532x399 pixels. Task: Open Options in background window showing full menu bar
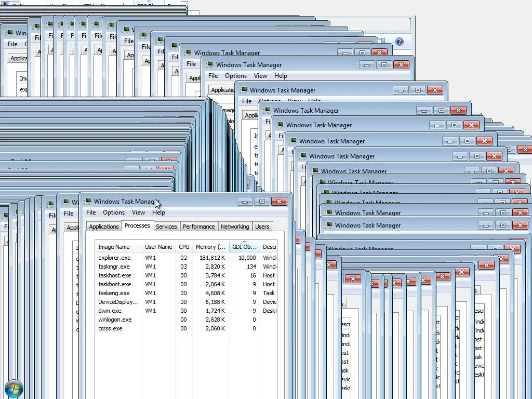pos(236,76)
